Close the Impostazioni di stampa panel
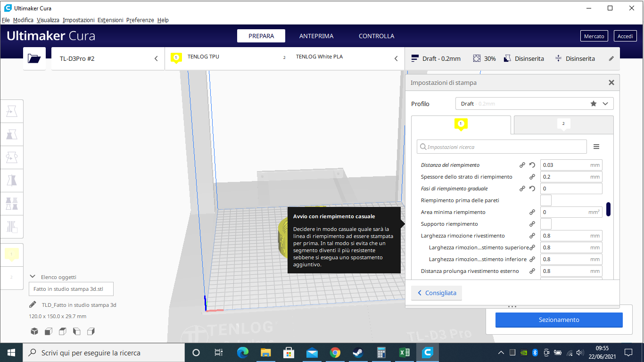644x362 pixels. pyautogui.click(x=611, y=82)
